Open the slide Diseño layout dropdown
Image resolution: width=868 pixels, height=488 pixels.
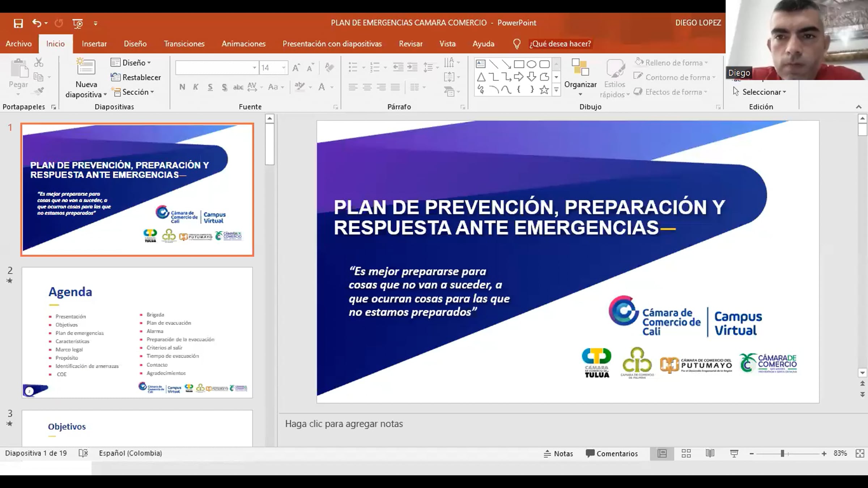pos(131,63)
